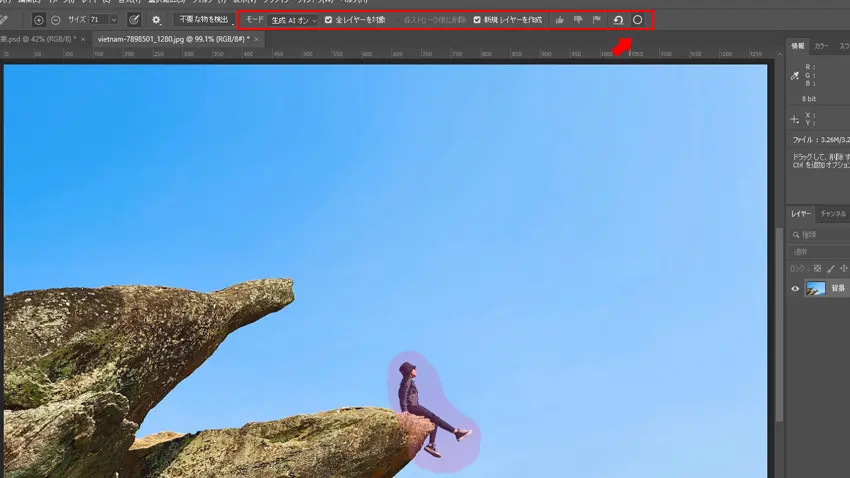Switch to the チャンネル panel tab

833,214
